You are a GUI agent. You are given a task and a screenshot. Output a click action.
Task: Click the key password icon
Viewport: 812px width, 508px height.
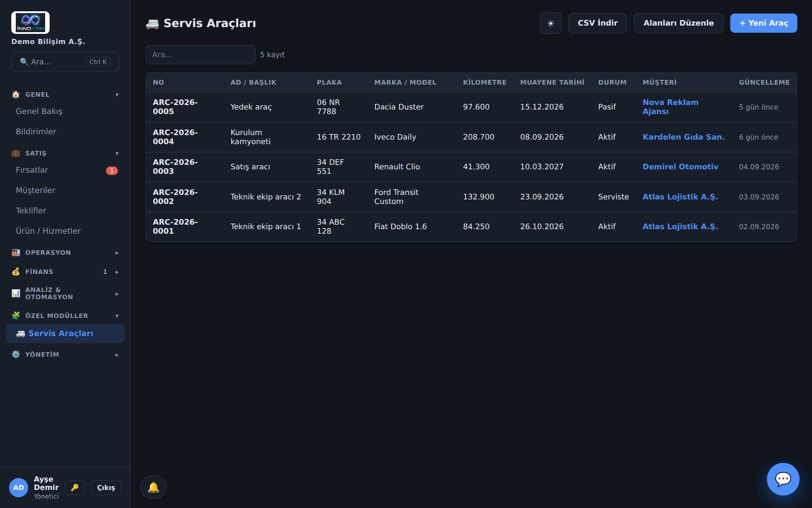click(75, 488)
